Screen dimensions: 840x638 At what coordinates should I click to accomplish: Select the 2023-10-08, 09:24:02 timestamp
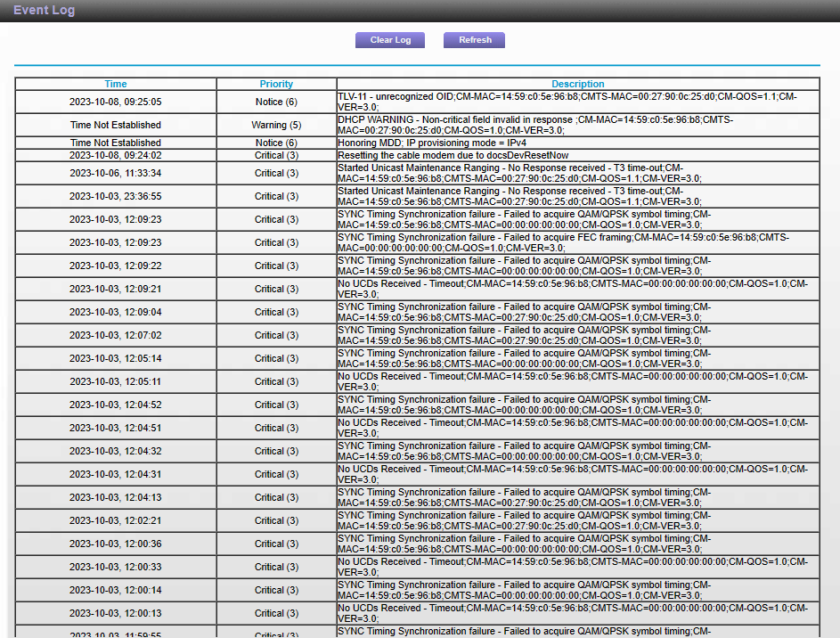116,155
